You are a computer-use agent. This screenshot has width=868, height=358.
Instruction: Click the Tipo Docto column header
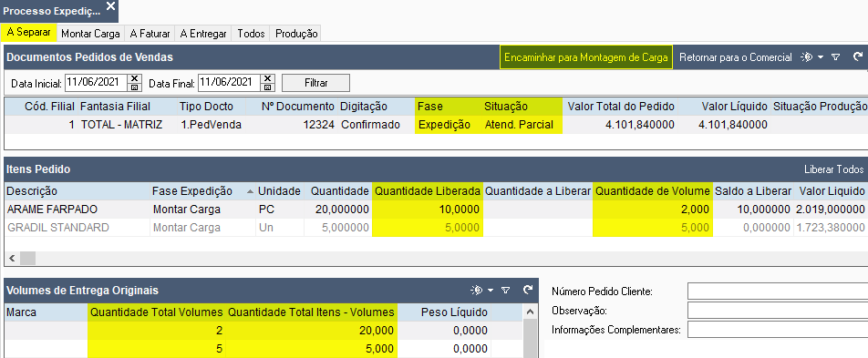[x=212, y=107]
